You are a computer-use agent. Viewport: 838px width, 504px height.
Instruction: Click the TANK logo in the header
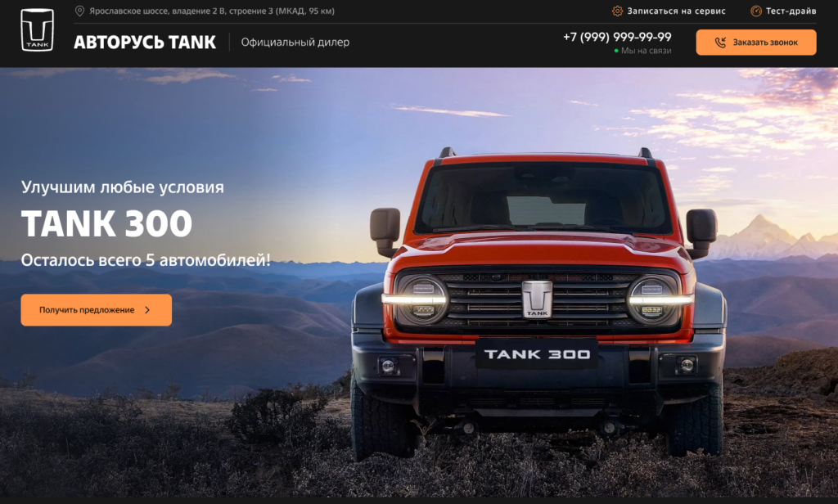pyautogui.click(x=37, y=30)
